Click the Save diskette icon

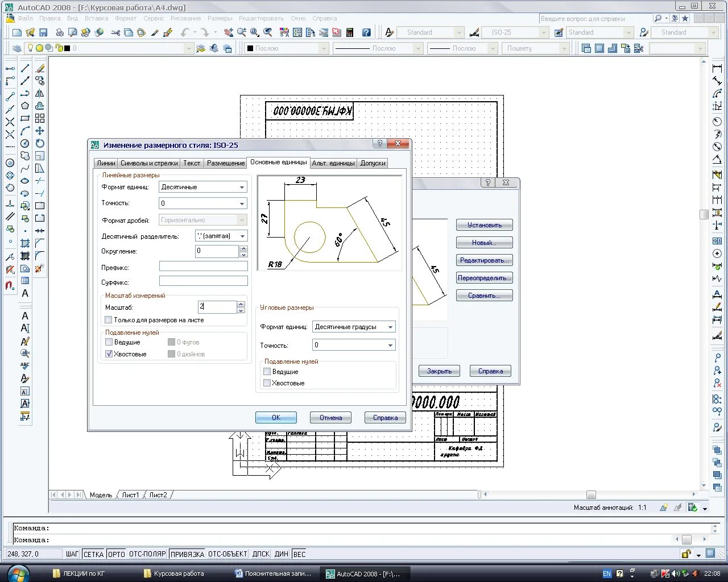[43, 32]
